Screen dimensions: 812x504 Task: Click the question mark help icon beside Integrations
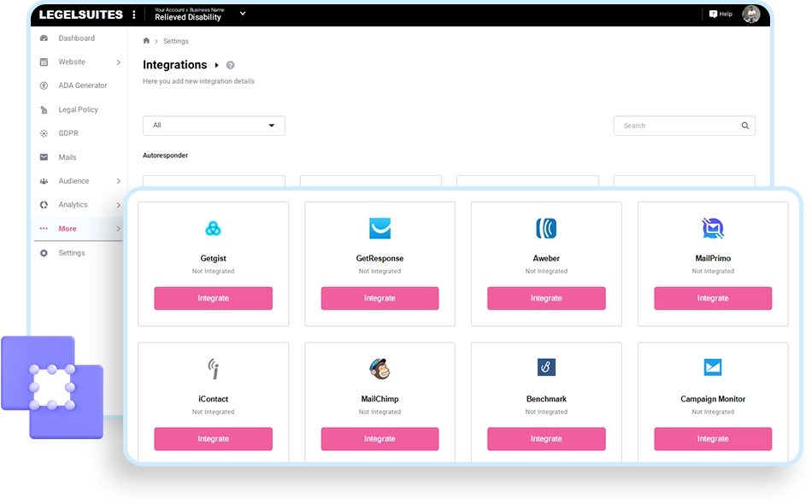coord(231,65)
